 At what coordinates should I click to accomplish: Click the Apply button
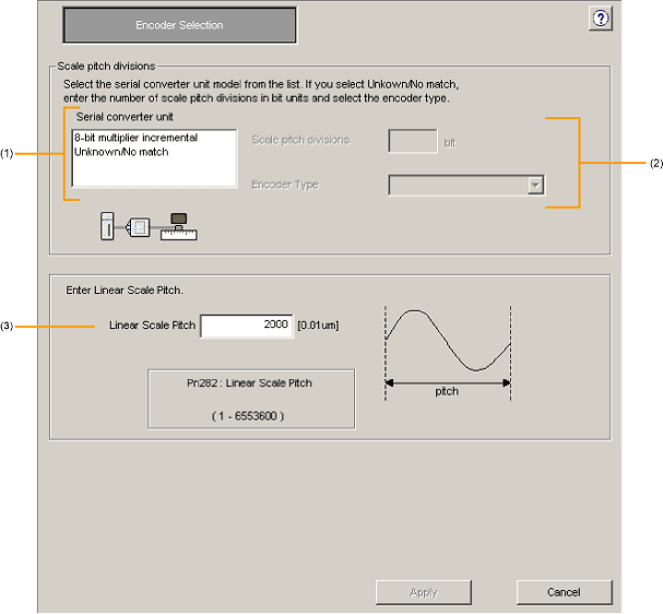tap(423, 592)
